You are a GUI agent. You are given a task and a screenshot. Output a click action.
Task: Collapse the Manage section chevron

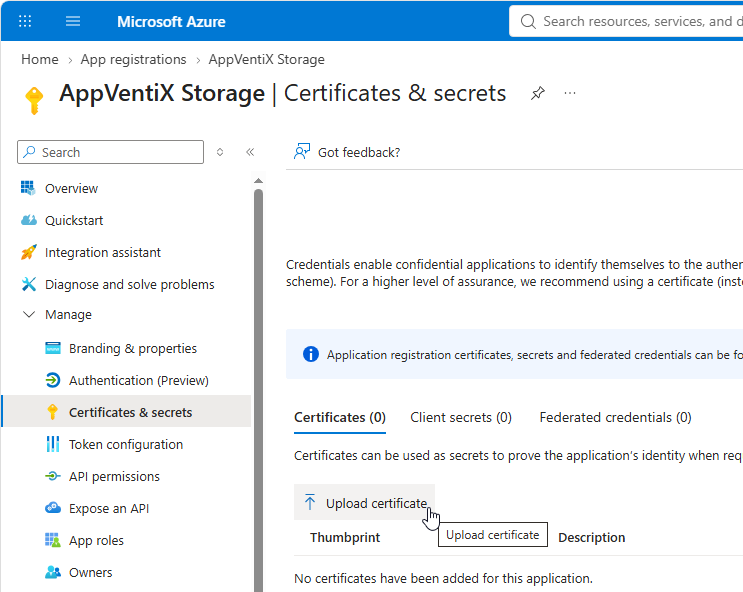click(29, 314)
